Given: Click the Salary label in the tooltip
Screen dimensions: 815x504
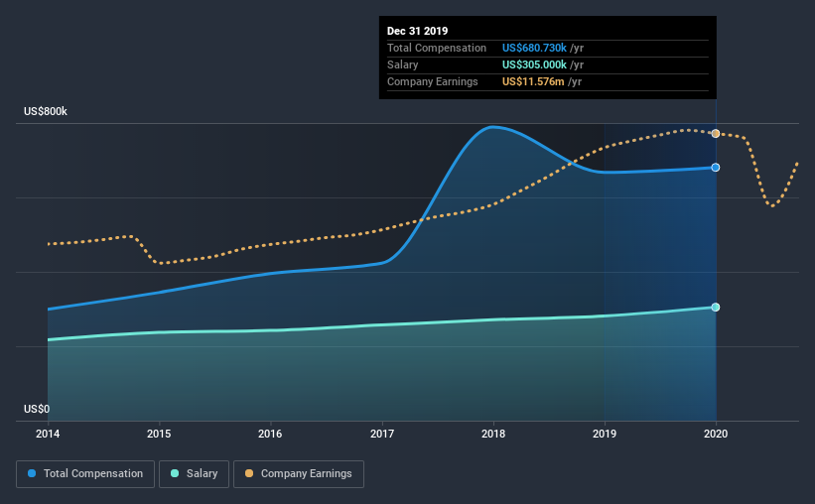Looking at the screenshot, I should point(403,64).
